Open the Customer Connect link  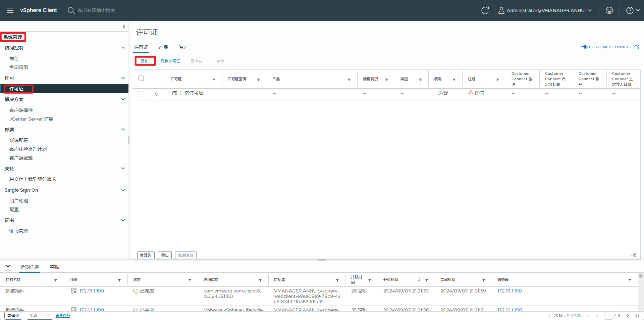pos(609,47)
